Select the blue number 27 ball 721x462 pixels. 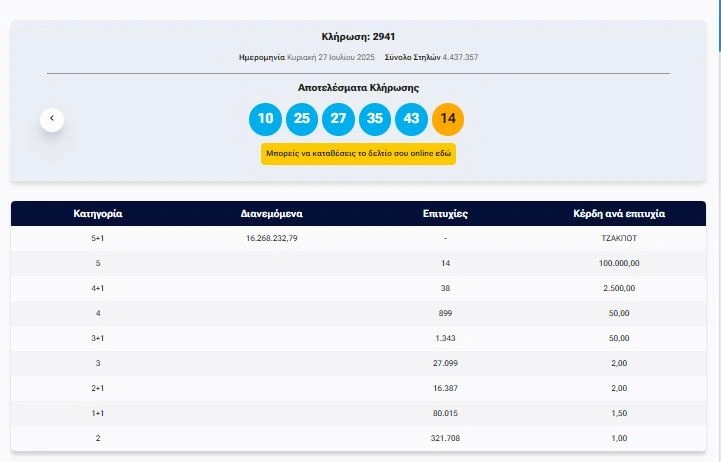(338, 119)
